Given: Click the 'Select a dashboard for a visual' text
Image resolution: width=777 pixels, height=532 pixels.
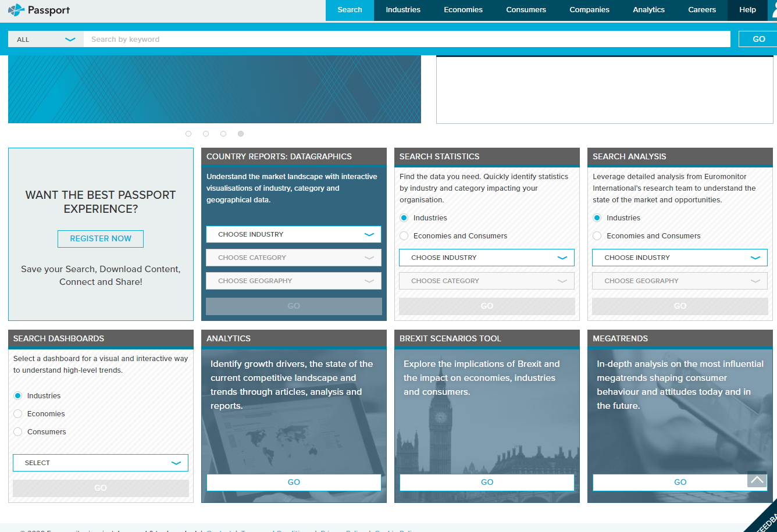Looking at the screenshot, I should [x=101, y=365].
